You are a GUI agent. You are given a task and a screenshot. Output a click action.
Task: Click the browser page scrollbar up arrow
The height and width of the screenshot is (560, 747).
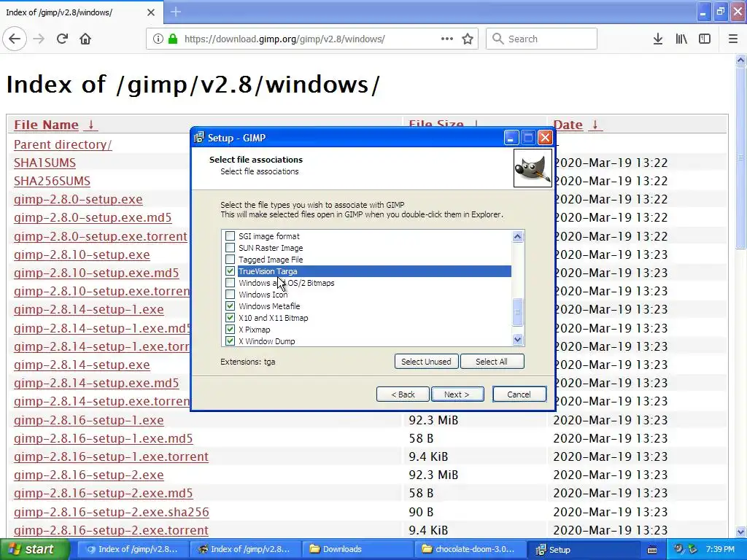point(741,60)
